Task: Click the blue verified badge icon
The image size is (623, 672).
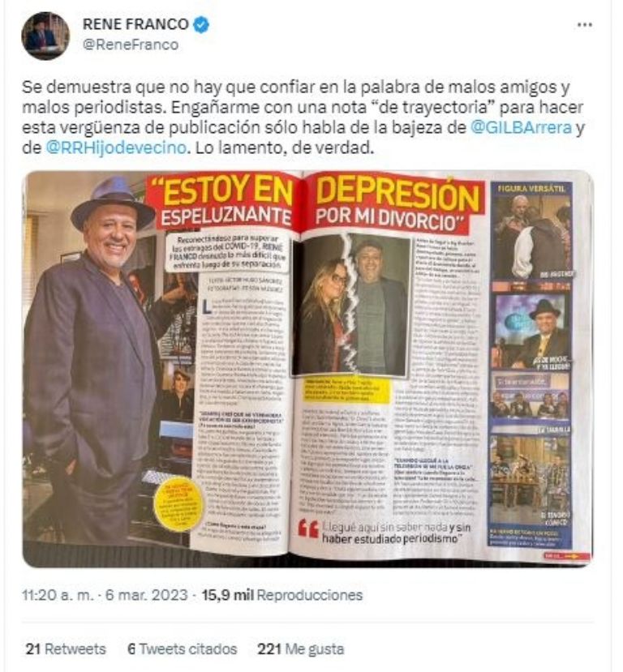Action: (x=200, y=24)
